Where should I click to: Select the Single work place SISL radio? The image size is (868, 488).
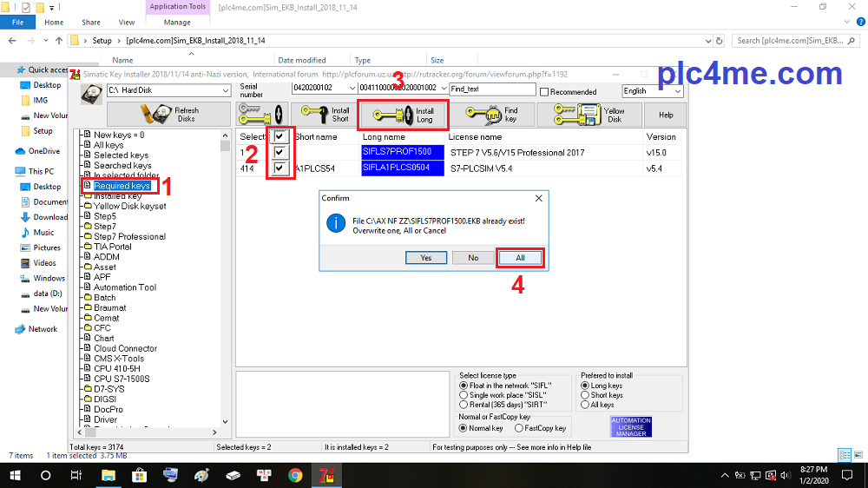coord(464,395)
